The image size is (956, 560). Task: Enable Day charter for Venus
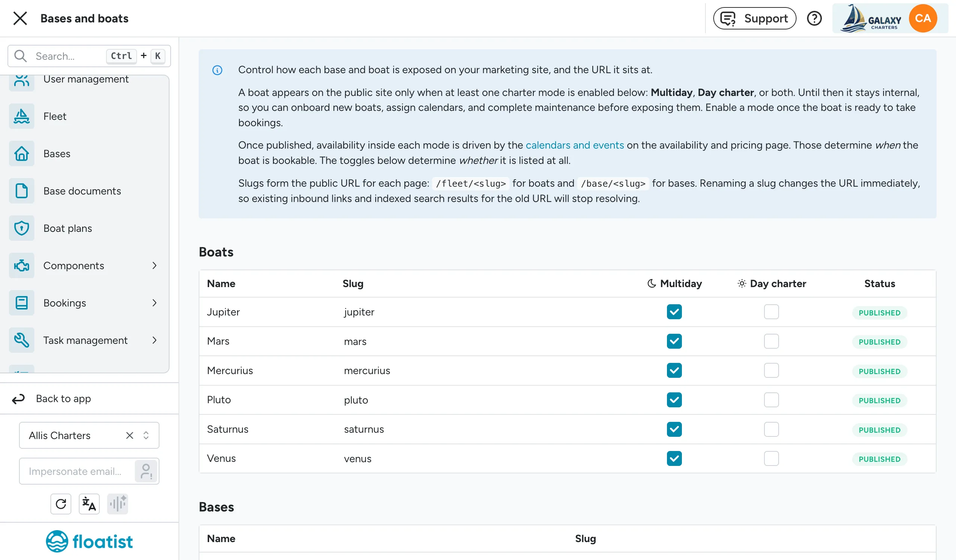tap(771, 458)
